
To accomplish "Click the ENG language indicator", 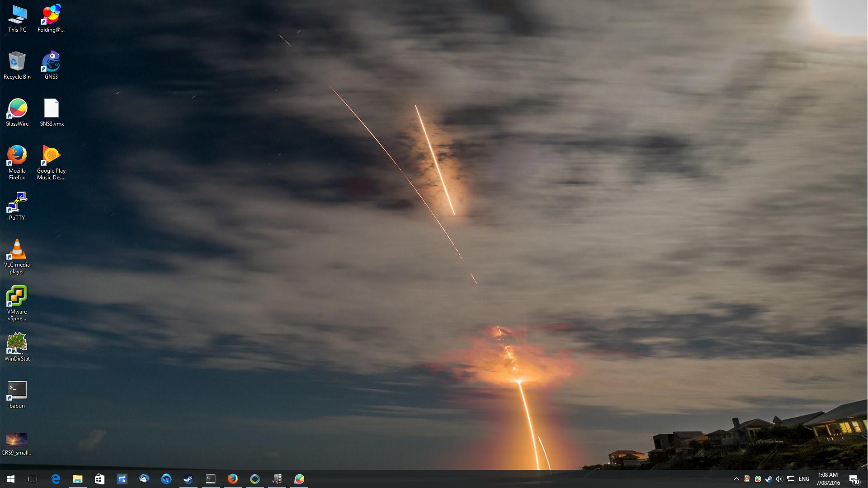I will [x=804, y=479].
